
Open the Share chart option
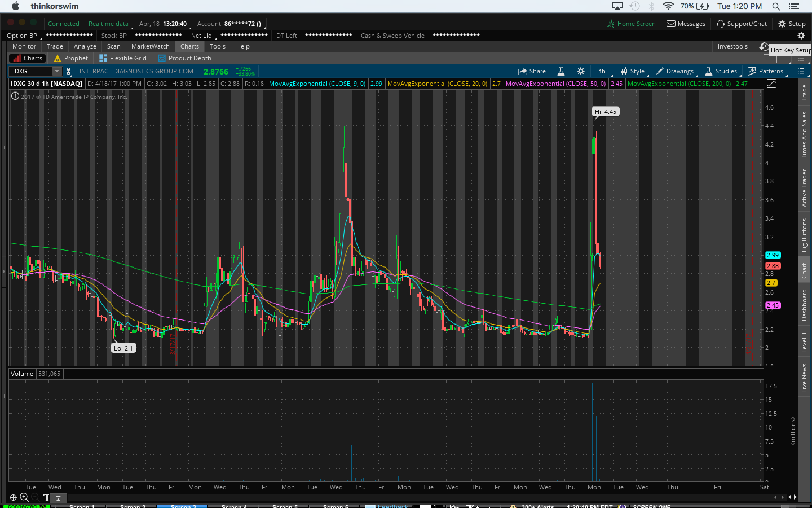532,71
